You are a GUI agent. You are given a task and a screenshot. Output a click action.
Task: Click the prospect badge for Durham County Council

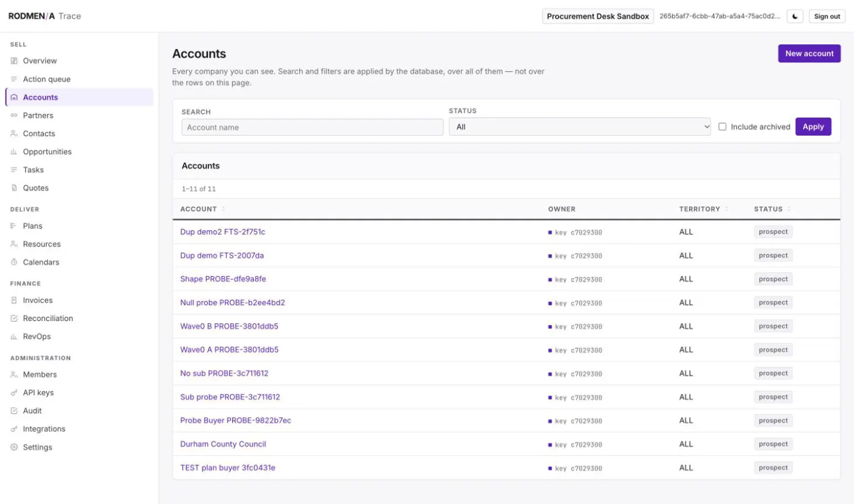[x=773, y=444]
